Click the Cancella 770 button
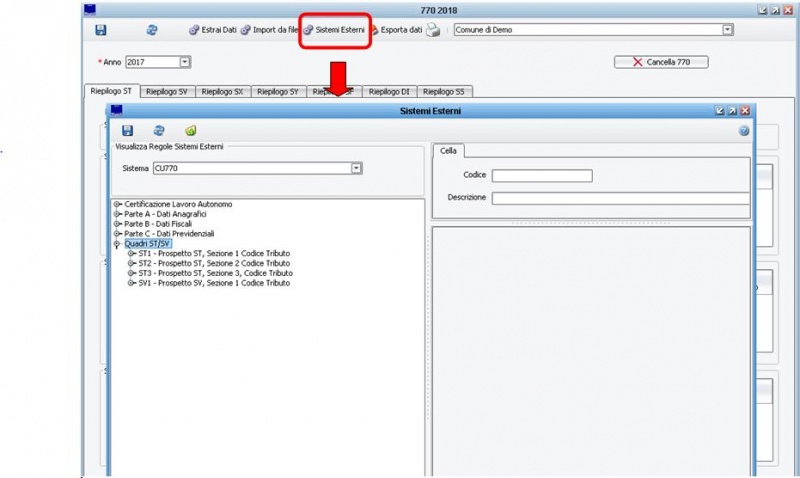This screenshot has width=800, height=478. [661, 62]
